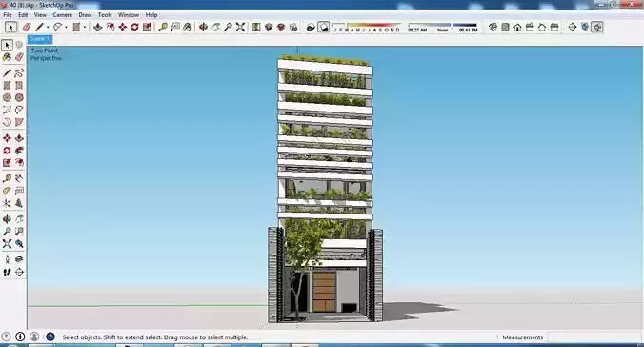Choose the Position Camera tool in left toolbar
This screenshot has width=644, height=347.
(x=7, y=260)
